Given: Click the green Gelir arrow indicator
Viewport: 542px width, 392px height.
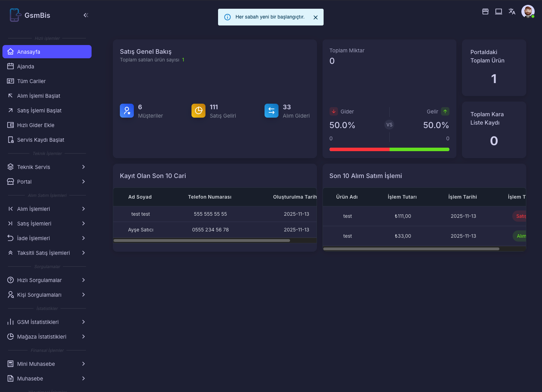Looking at the screenshot, I should pos(445,111).
